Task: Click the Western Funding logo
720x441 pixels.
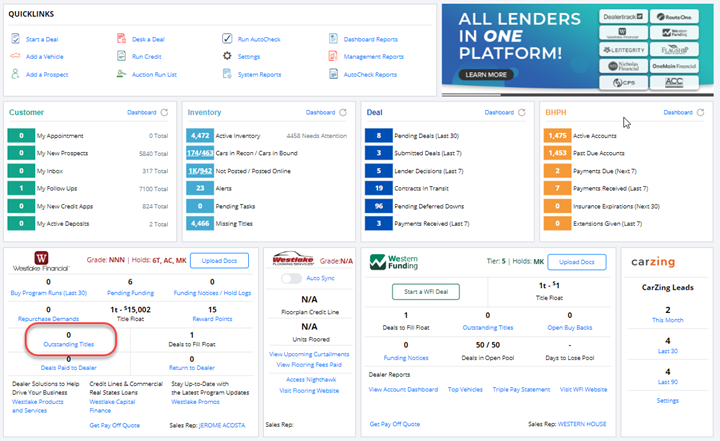Action: click(394, 262)
